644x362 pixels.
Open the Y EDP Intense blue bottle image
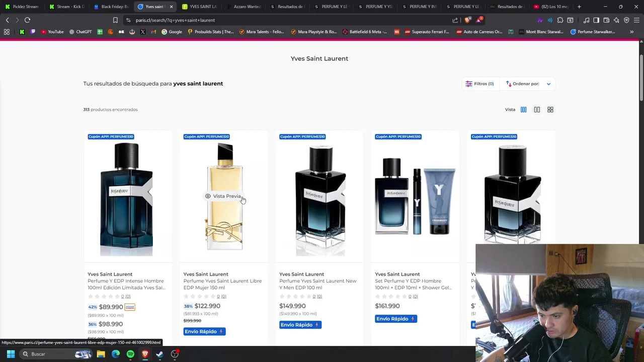pos(127,199)
